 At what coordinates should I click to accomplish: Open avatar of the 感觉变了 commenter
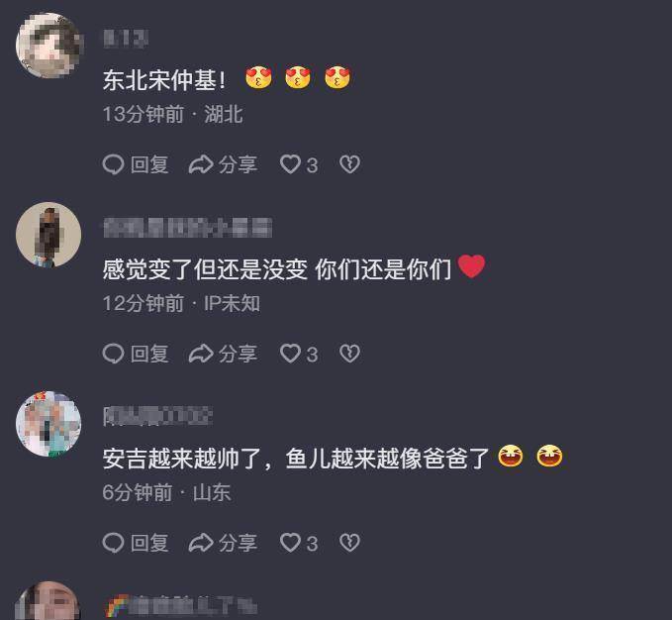(48, 235)
